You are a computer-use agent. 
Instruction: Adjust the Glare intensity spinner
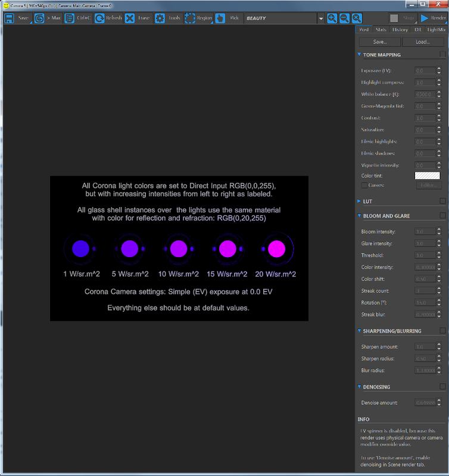[x=439, y=243]
